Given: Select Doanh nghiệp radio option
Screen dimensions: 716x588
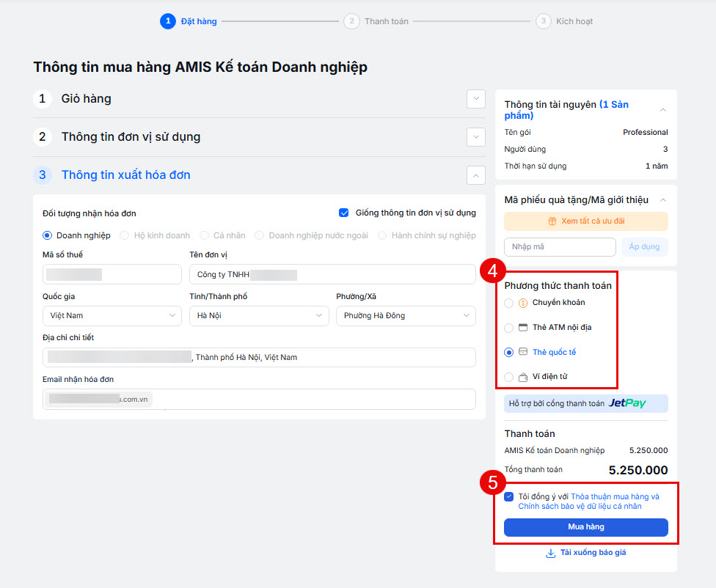Looking at the screenshot, I should (x=47, y=235).
